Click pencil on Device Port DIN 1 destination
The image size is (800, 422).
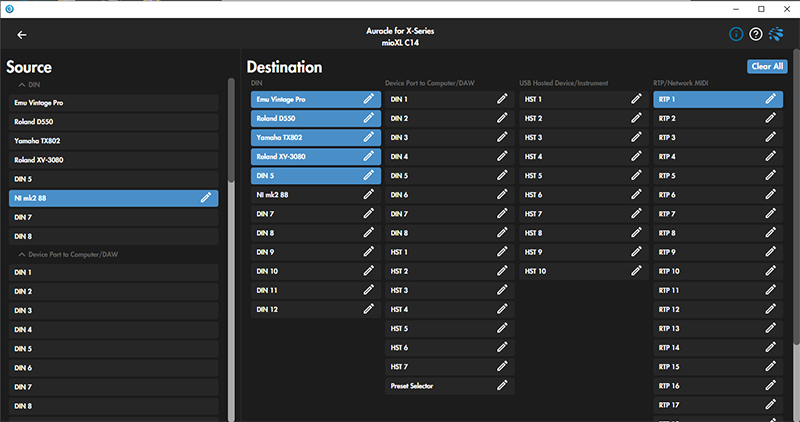pyautogui.click(x=502, y=99)
